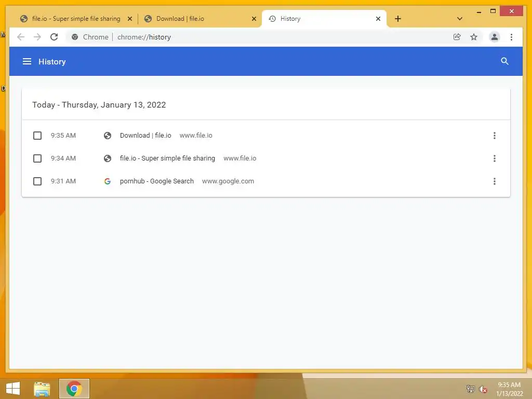The image size is (532, 399).
Task: Click the taskbar clock showing 9:35 AM
Action: point(509,385)
